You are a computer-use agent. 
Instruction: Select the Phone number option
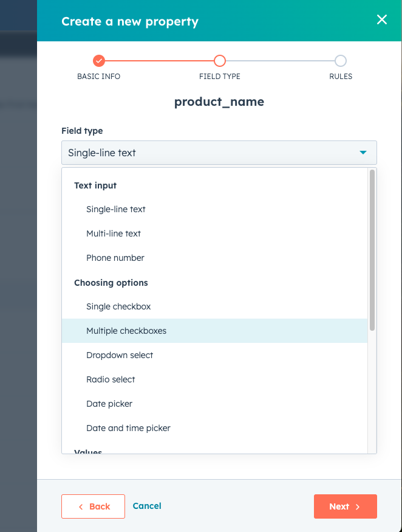(x=115, y=258)
